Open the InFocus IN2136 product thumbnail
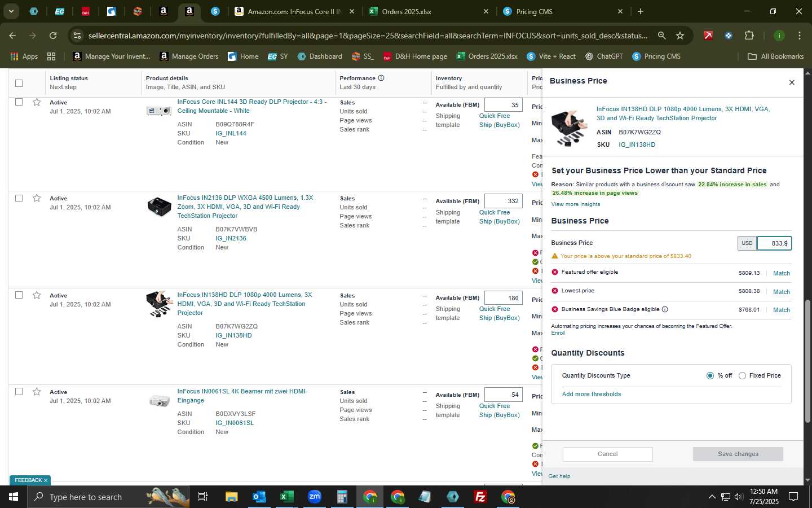Image resolution: width=812 pixels, height=508 pixels. point(159,207)
